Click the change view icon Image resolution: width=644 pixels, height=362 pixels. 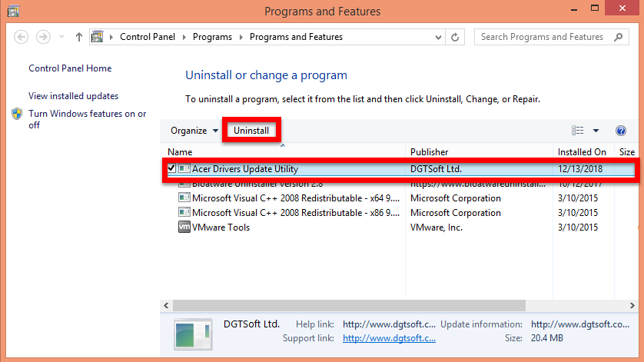(x=577, y=131)
